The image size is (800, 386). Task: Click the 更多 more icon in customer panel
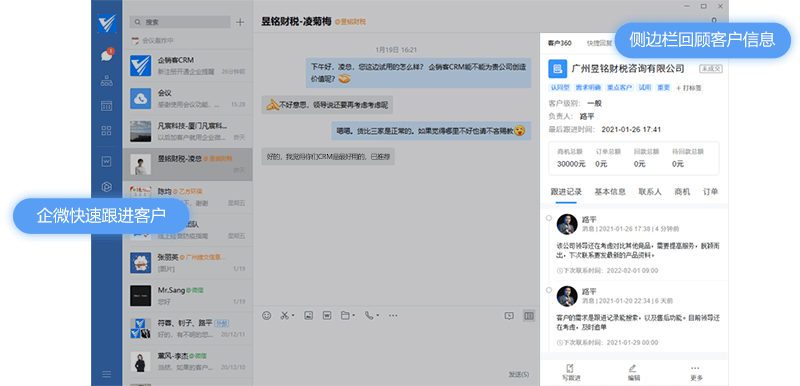[x=696, y=372]
